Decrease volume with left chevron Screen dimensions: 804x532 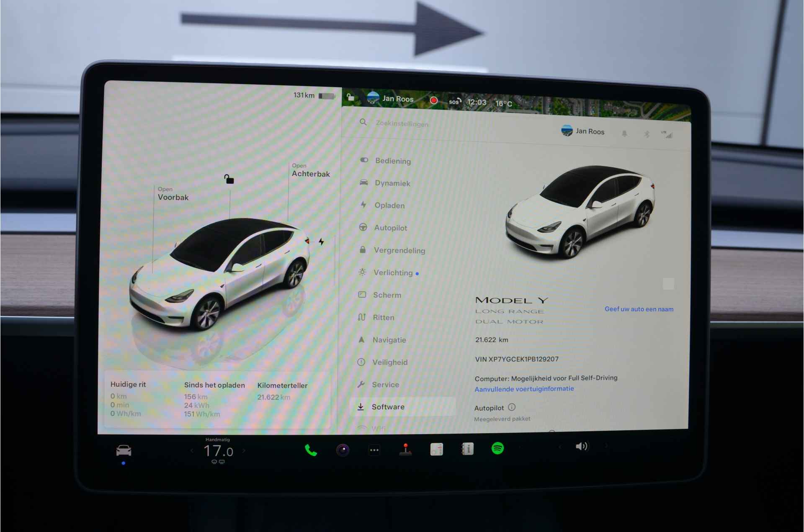tap(559, 447)
